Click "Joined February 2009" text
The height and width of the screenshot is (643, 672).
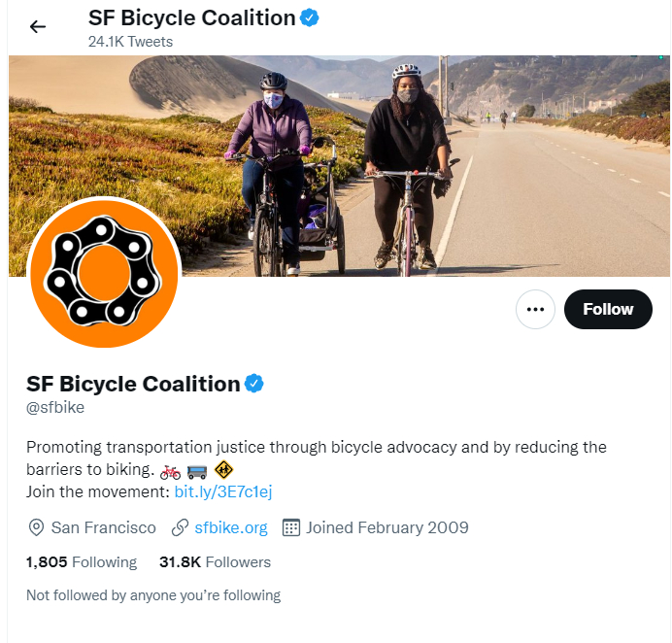[x=387, y=527]
